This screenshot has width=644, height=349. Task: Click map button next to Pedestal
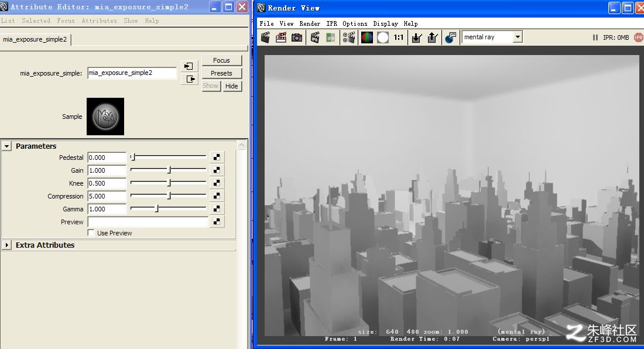point(217,158)
